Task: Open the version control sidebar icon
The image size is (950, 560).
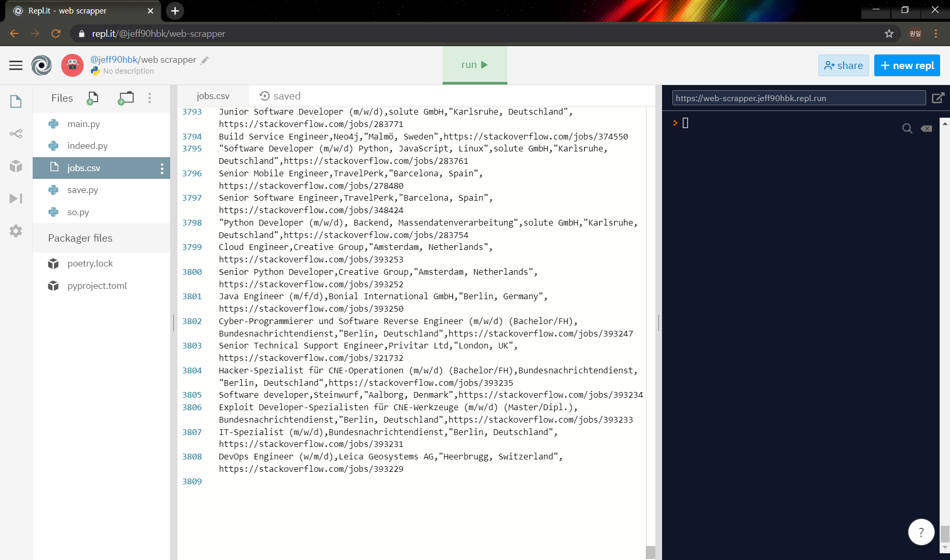Action: (16, 134)
